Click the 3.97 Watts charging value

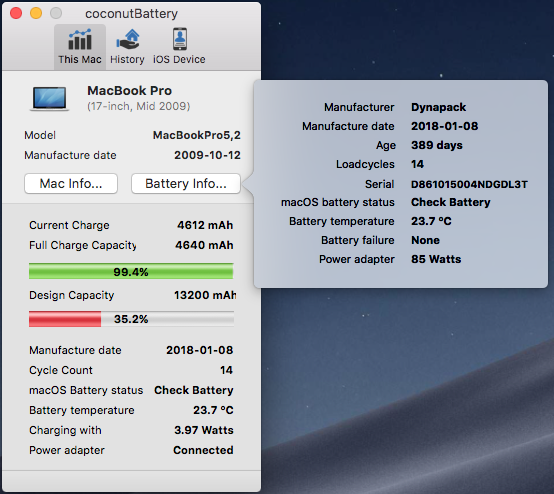tap(204, 430)
